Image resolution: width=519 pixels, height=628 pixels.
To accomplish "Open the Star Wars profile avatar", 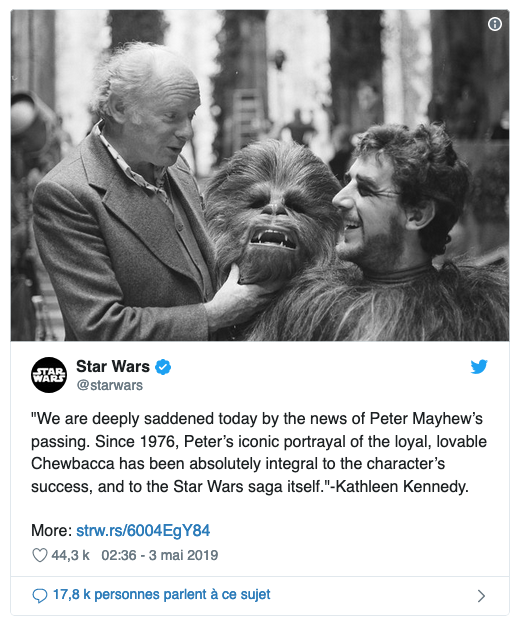I will [49, 375].
